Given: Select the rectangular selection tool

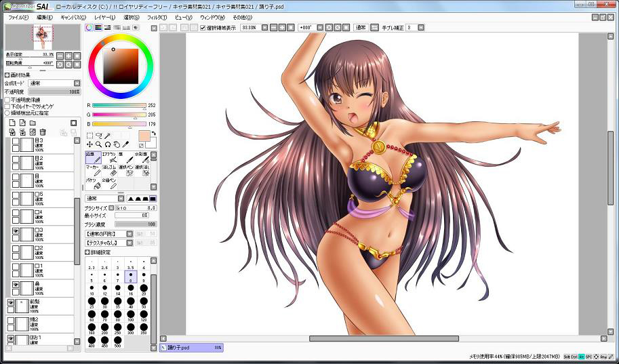Looking at the screenshot, I should [x=89, y=136].
